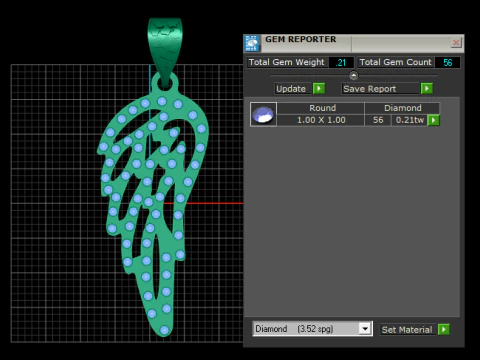Click the green arrow beside Set Material
The width and height of the screenshot is (480, 360).
[x=444, y=330]
